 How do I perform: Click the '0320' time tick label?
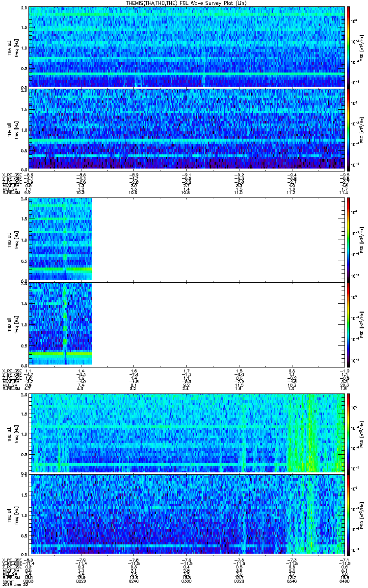(x=239, y=580)
